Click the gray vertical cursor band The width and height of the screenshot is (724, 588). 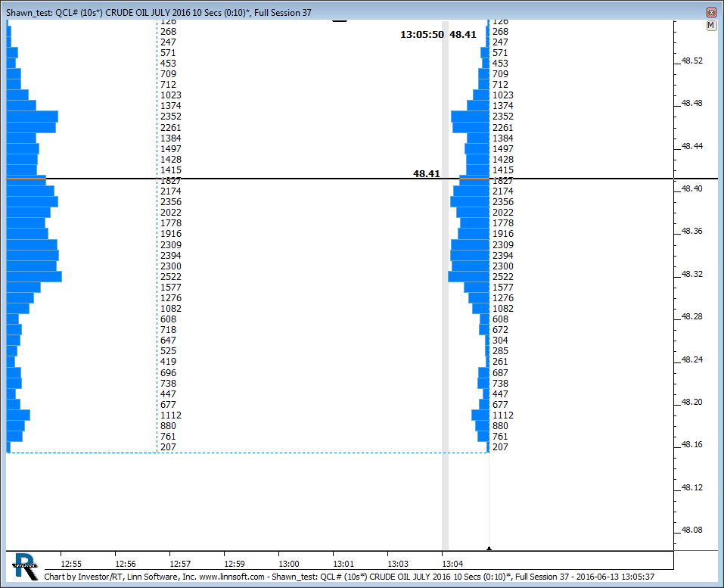[x=445, y=303]
